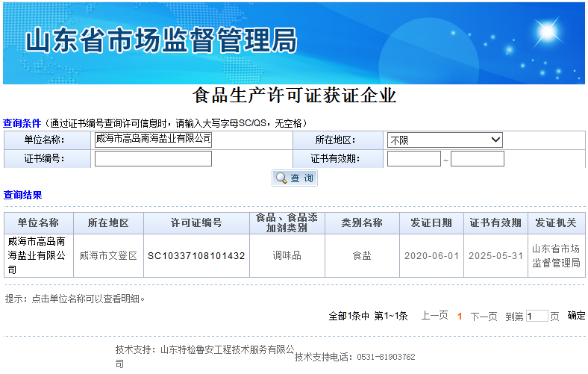Screen dimensions: 588x374
Task: Click the 威海市文登区 region cell
Action: 108,255
